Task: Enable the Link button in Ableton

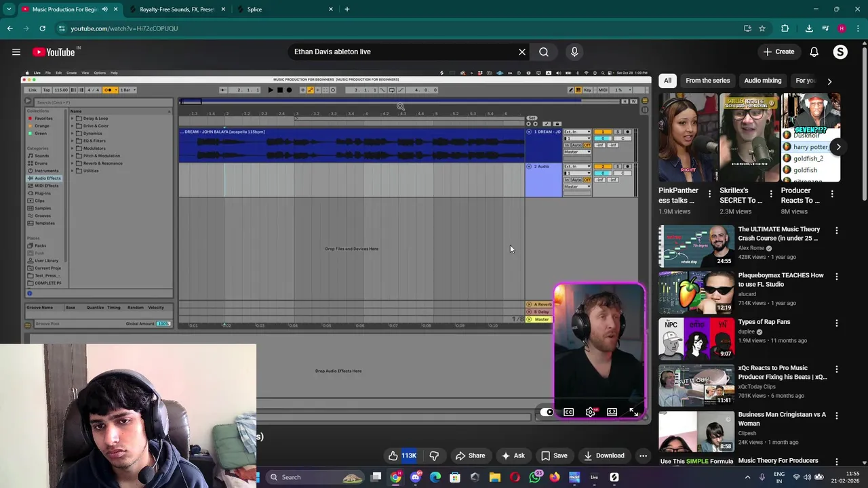Action: pos(33,89)
